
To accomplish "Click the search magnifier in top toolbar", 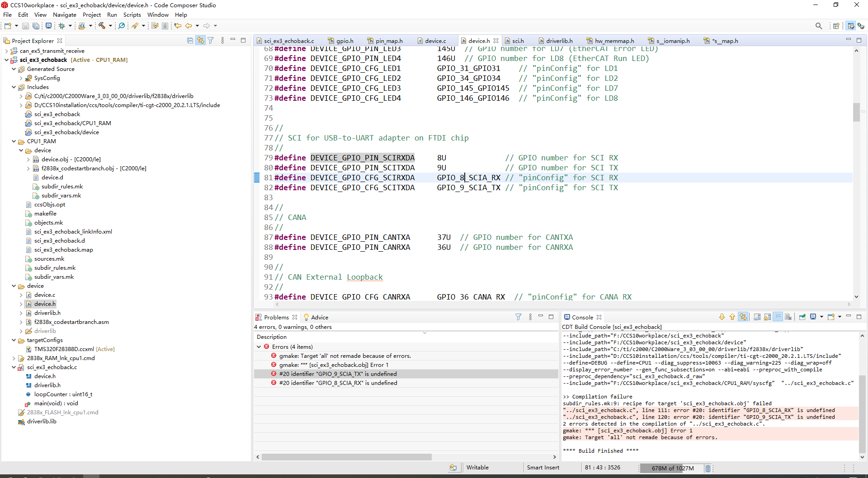I will (x=818, y=26).
